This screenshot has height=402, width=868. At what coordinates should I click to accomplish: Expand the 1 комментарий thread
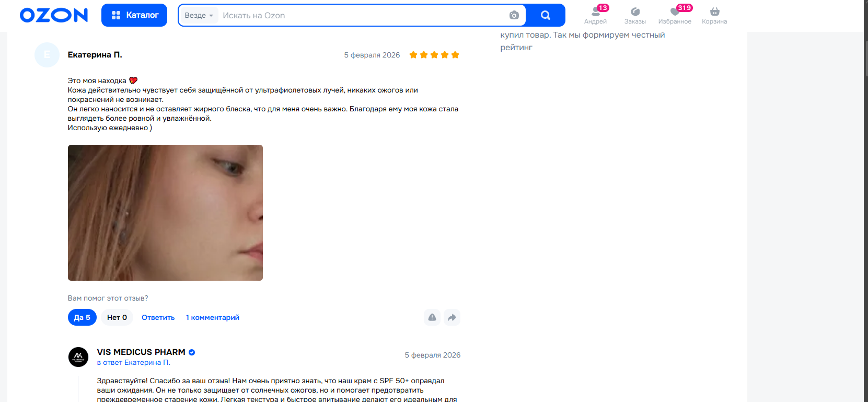(213, 317)
